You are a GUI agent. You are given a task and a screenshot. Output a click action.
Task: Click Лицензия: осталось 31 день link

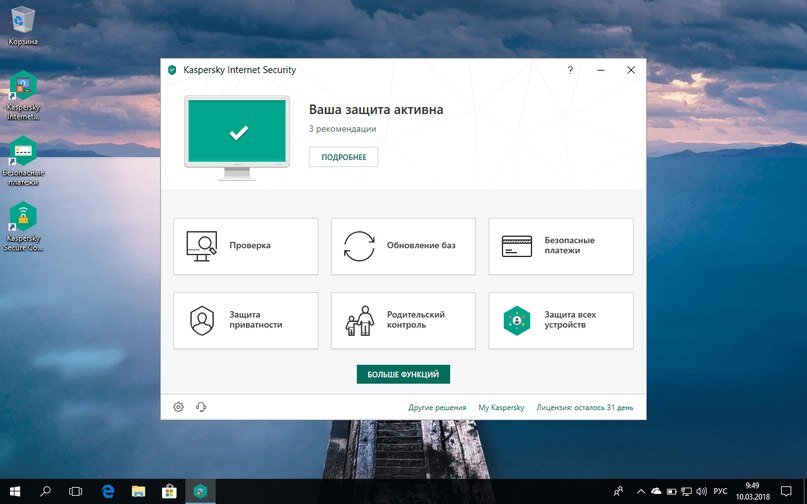coord(585,407)
